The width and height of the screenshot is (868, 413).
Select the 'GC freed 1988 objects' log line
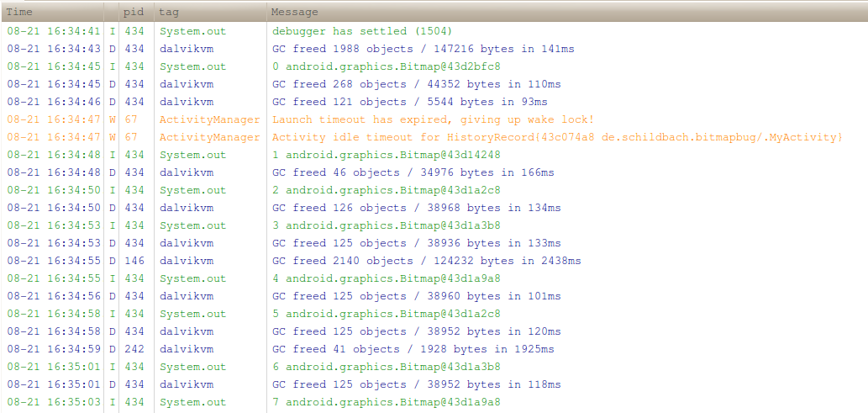(x=434, y=49)
